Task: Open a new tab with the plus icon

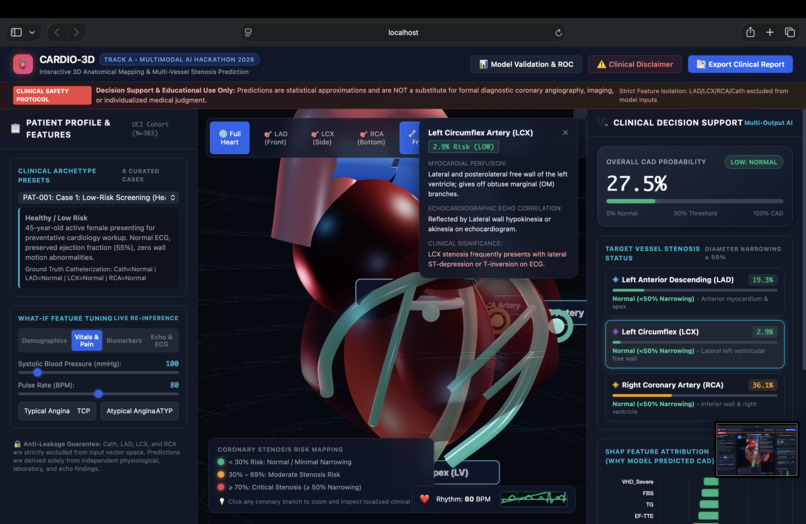Action: click(x=770, y=32)
